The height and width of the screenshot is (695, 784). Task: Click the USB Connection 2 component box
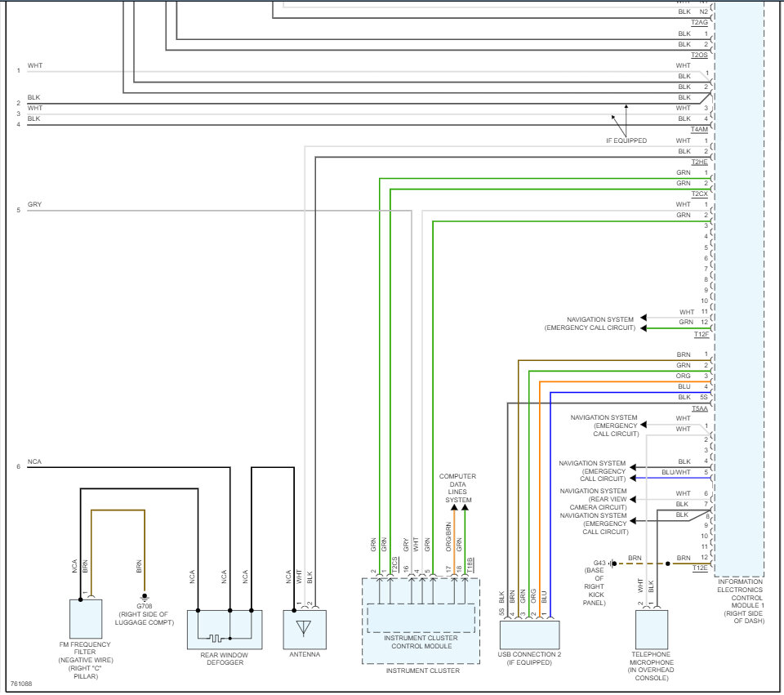pyautogui.click(x=529, y=635)
